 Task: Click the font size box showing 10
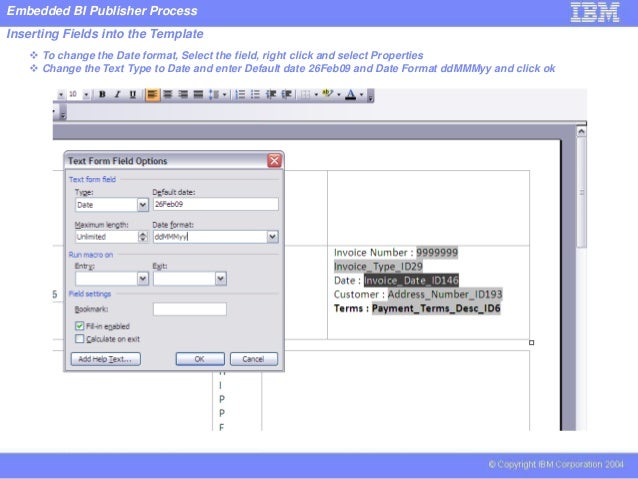click(x=74, y=94)
